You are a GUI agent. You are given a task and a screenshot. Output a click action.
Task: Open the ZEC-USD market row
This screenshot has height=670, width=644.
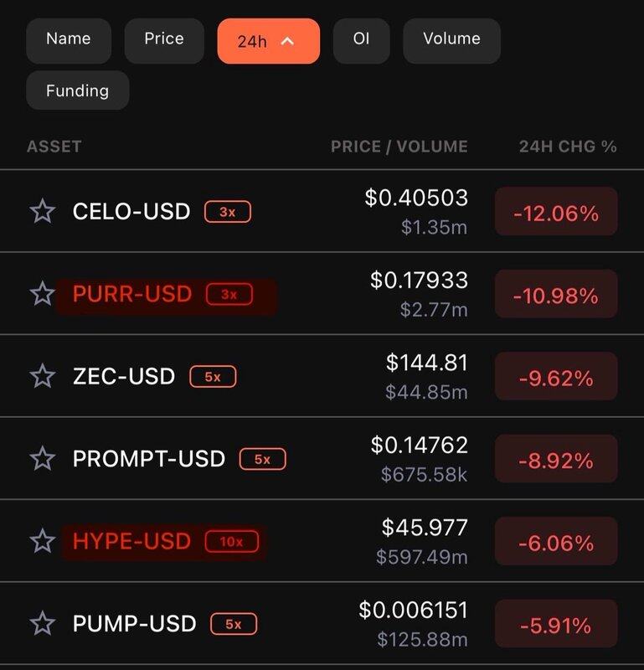point(124,376)
